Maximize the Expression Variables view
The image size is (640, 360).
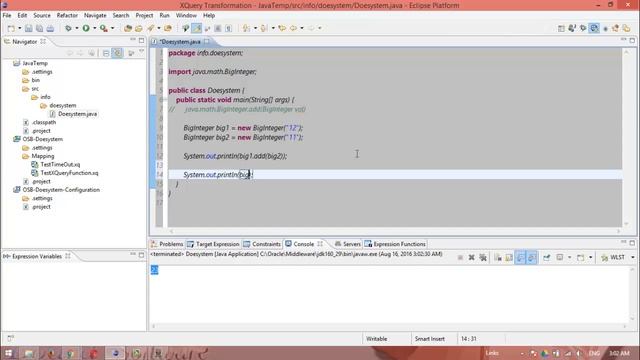coord(141,255)
